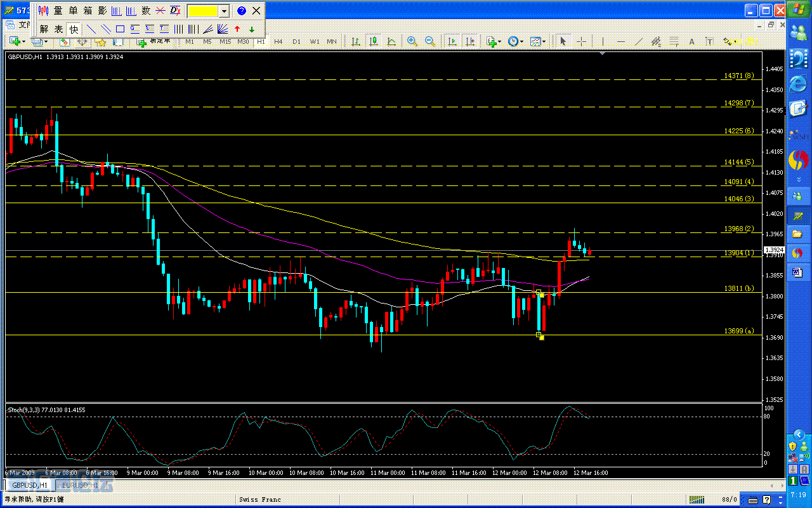Click the 影 button in floating toolbar
812x508 pixels.
pos(102,11)
